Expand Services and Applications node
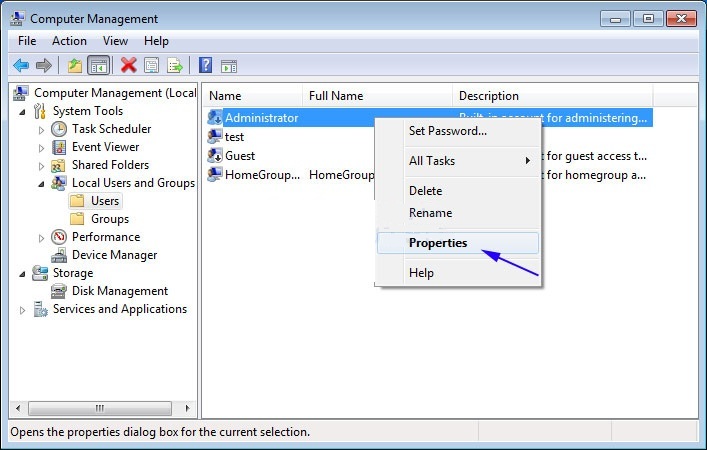707x450 pixels. pyautogui.click(x=23, y=310)
